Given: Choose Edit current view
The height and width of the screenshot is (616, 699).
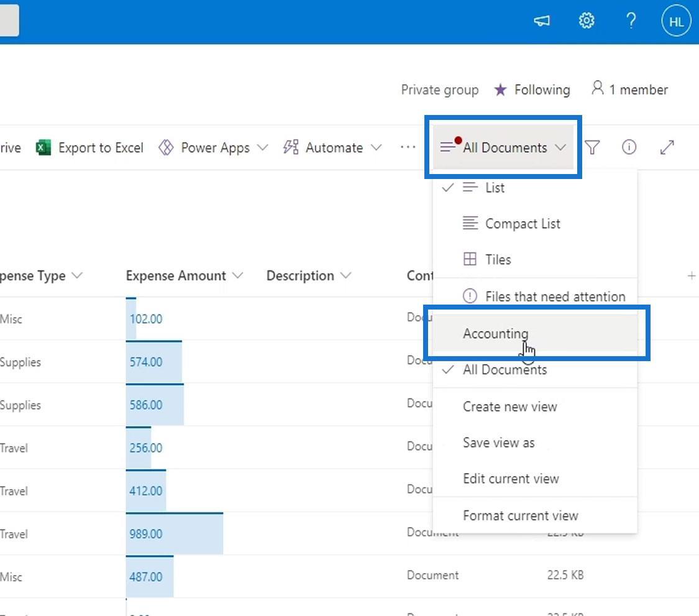Looking at the screenshot, I should click(x=535, y=479).
